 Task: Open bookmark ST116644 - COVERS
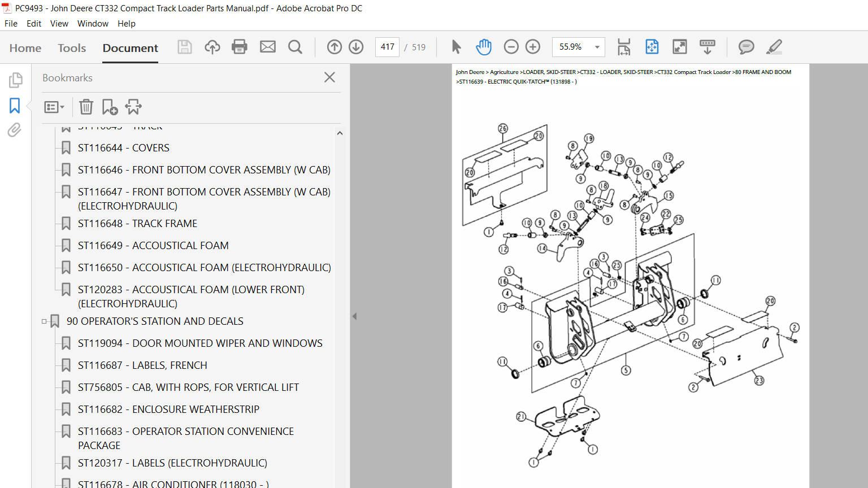pyautogui.click(x=124, y=148)
